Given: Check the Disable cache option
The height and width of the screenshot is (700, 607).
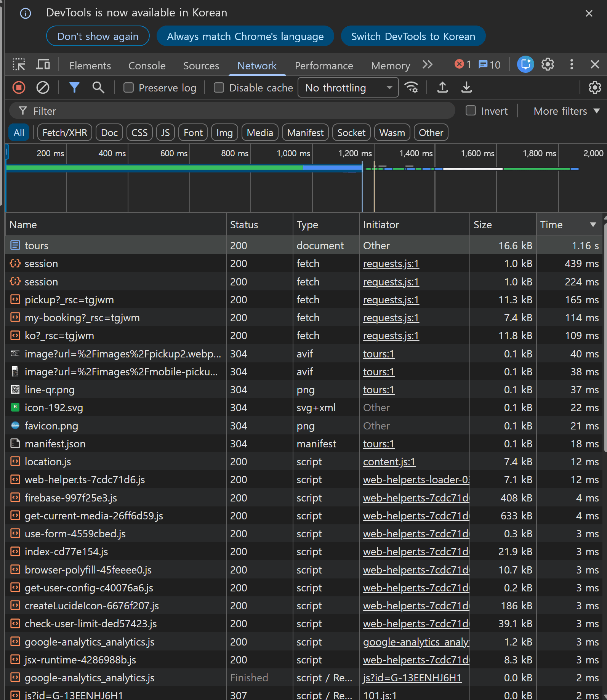Looking at the screenshot, I should (219, 88).
